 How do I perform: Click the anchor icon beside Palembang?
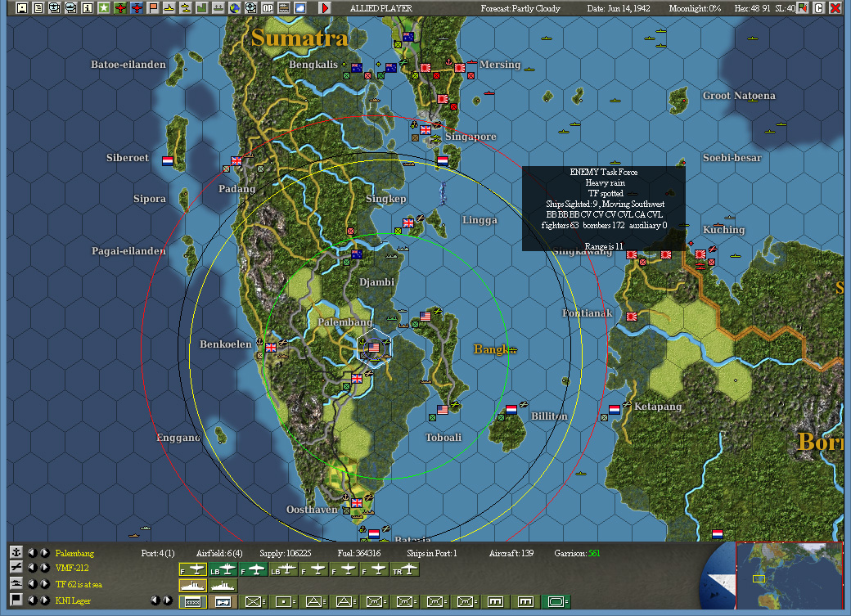tap(16, 552)
